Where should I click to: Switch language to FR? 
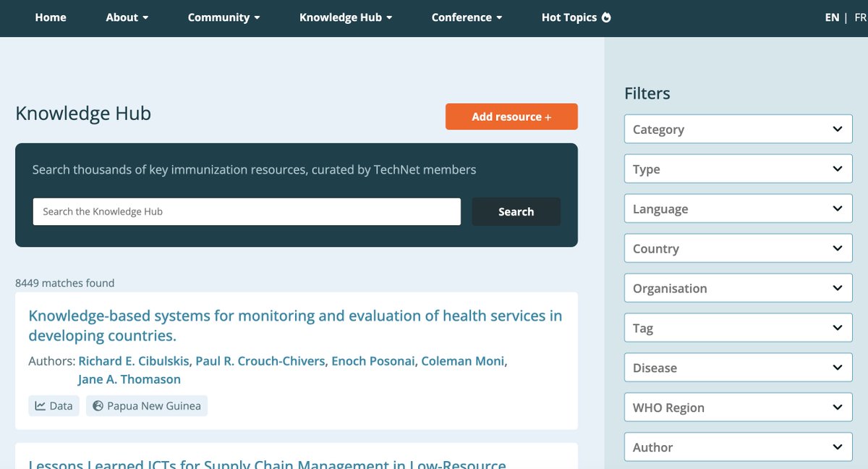860,17
